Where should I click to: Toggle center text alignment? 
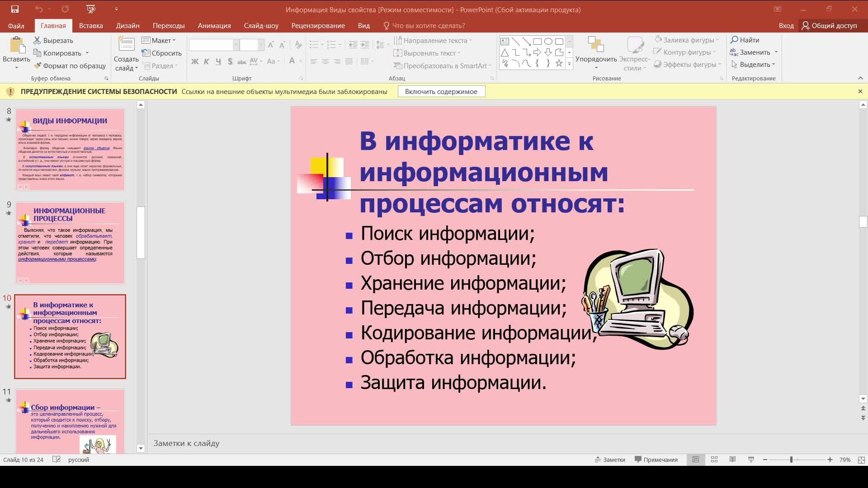(325, 61)
